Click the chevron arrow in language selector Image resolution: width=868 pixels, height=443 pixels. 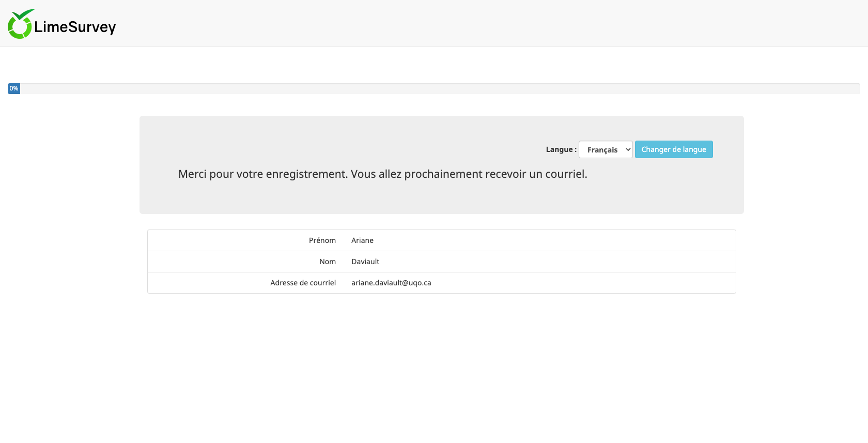(x=628, y=149)
